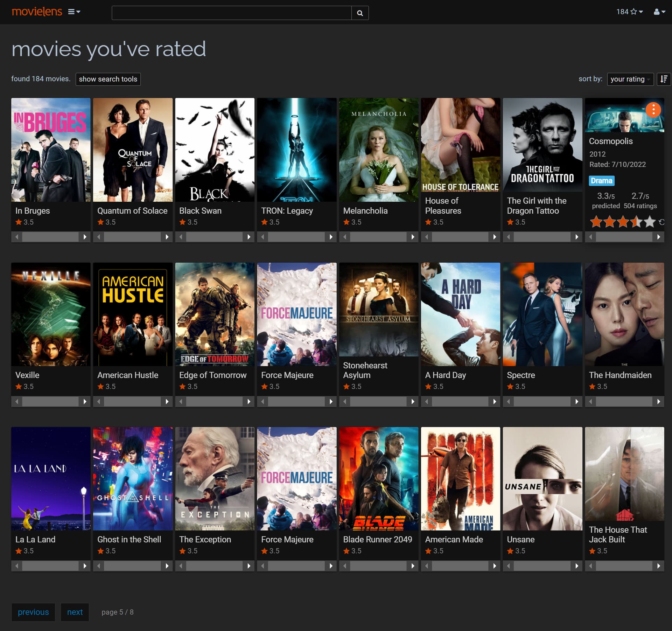Go to the previous page

(33, 612)
